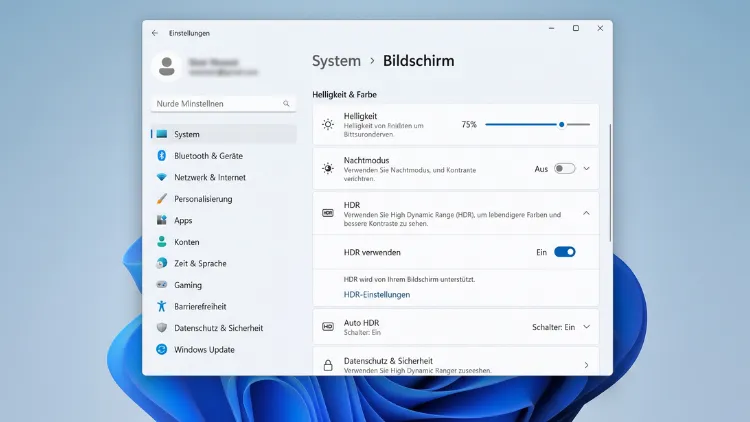Click the lock icon in the Datenschutz row
Screen dimensions: 750x422
pyautogui.click(x=328, y=365)
